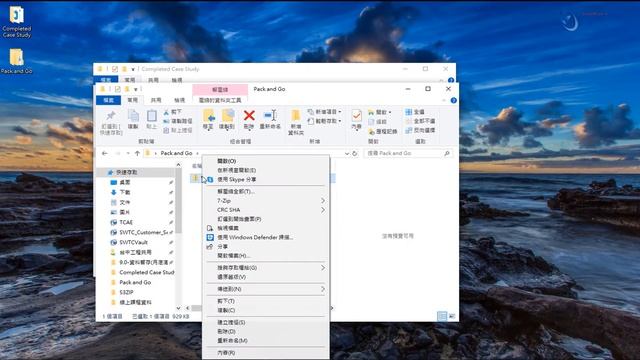Click the Properties checkmark icon in ribbon
This screenshot has height=360, width=640.
[356, 119]
